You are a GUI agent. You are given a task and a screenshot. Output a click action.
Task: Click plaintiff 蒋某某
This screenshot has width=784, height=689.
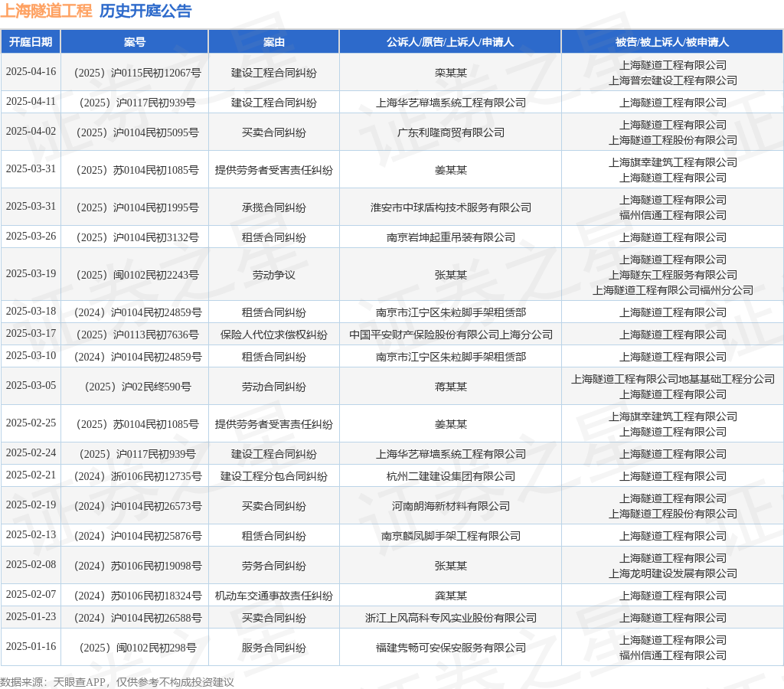coord(450,387)
